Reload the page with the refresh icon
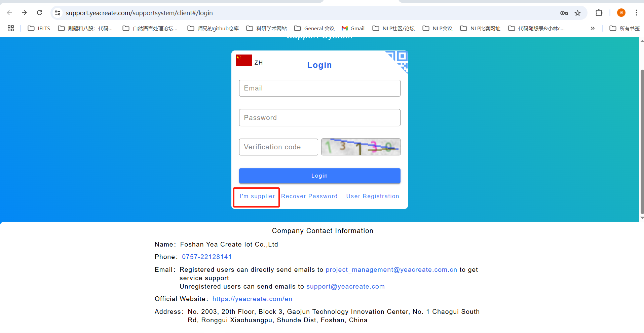 click(39, 13)
